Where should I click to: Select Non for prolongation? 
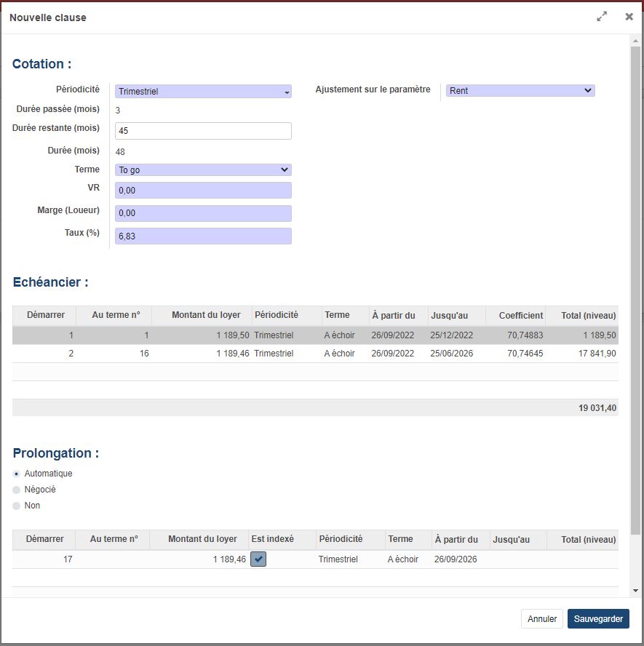tap(17, 506)
